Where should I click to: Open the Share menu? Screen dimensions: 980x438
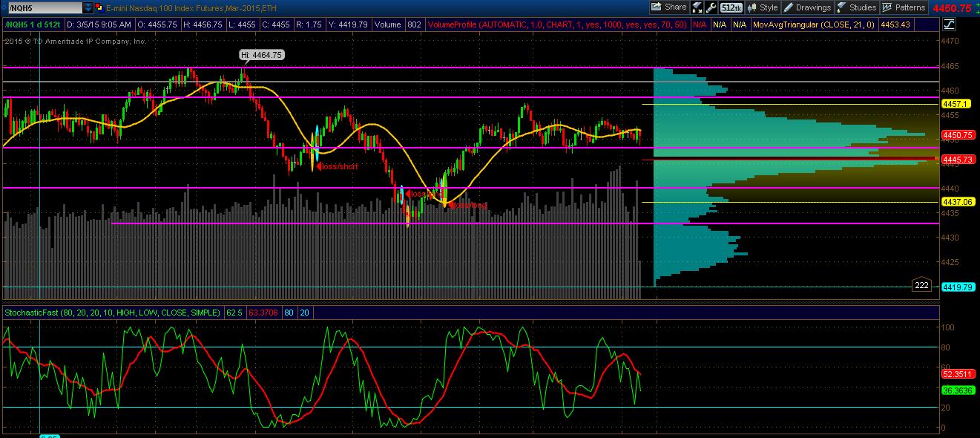[669, 7]
